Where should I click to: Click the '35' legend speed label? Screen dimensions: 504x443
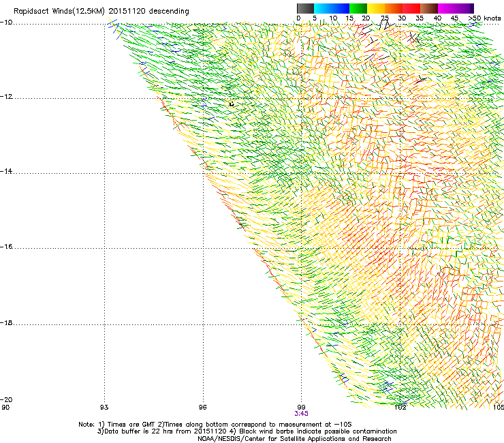point(420,18)
